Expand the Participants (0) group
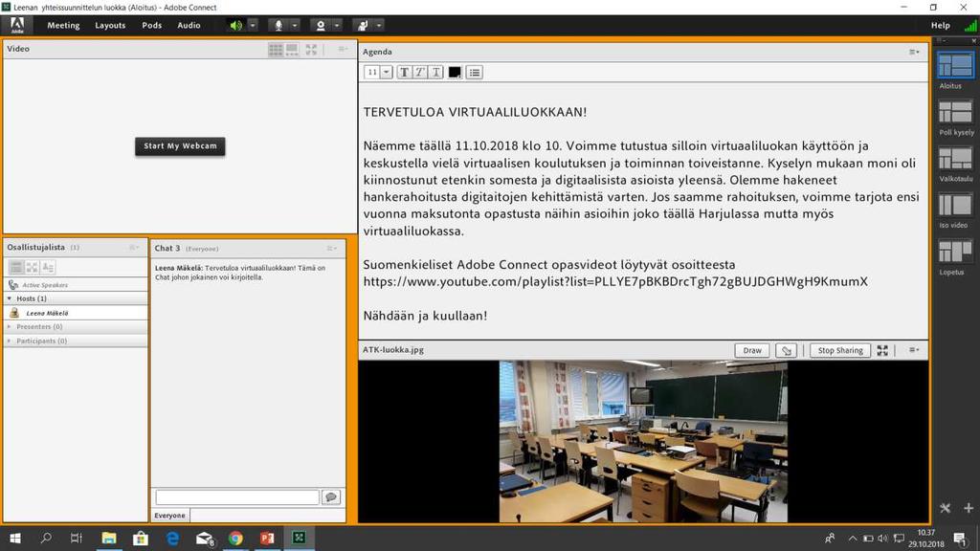Screen dimensions: 980x551 10,342
